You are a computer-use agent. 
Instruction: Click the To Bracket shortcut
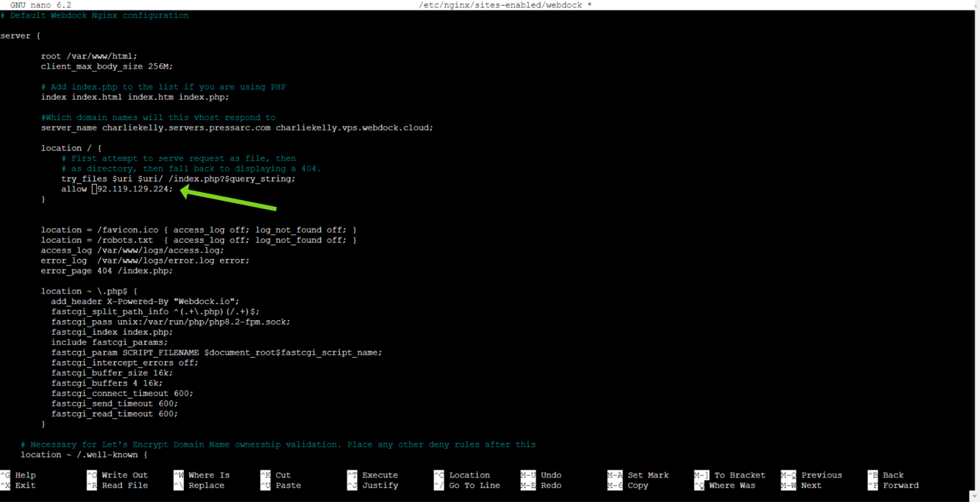(x=739, y=475)
